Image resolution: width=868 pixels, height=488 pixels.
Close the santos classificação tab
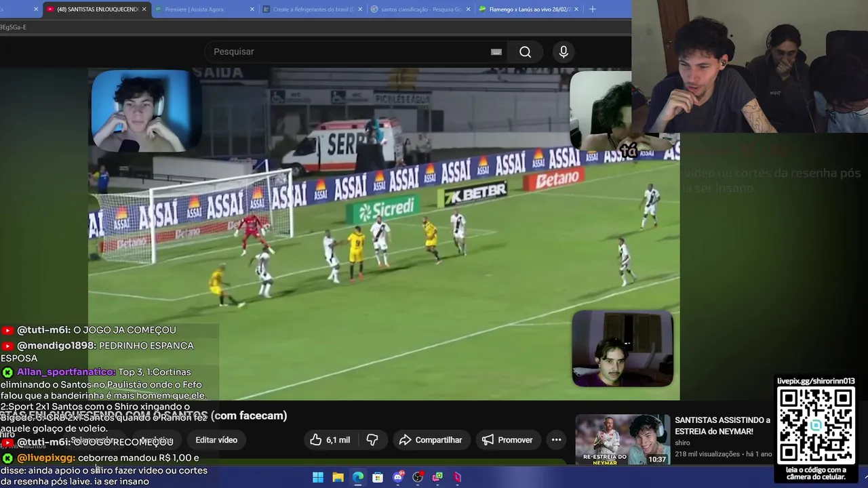point(468,9)
